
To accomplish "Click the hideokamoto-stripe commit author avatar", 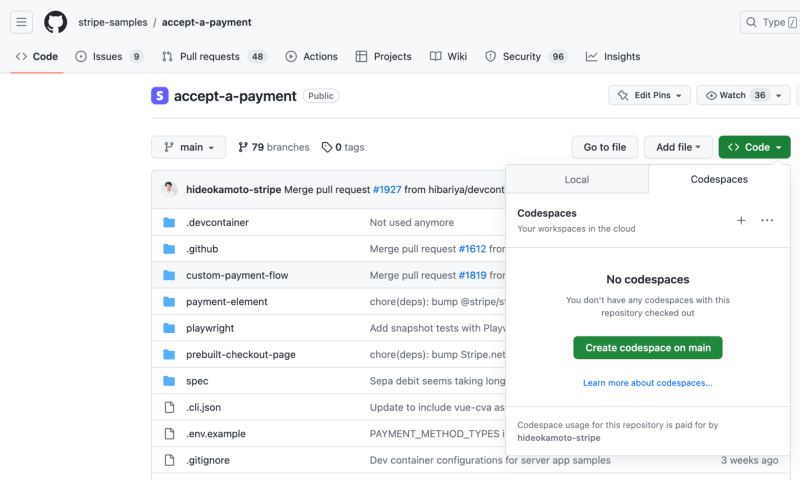I will tap(169, 189).
